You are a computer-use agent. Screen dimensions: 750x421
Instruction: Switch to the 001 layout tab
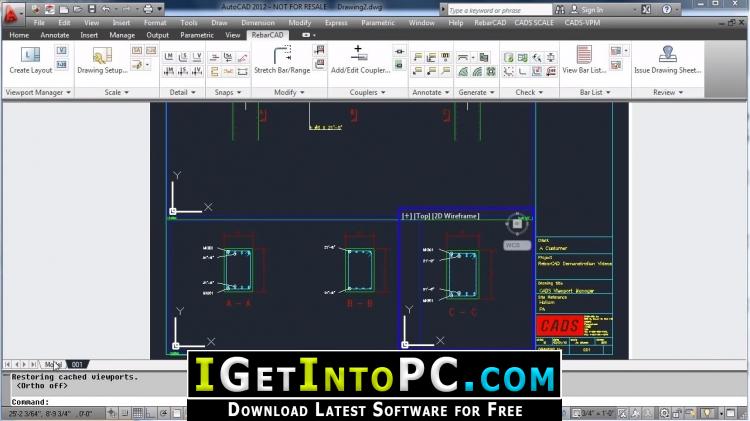(x=77, y=365)
